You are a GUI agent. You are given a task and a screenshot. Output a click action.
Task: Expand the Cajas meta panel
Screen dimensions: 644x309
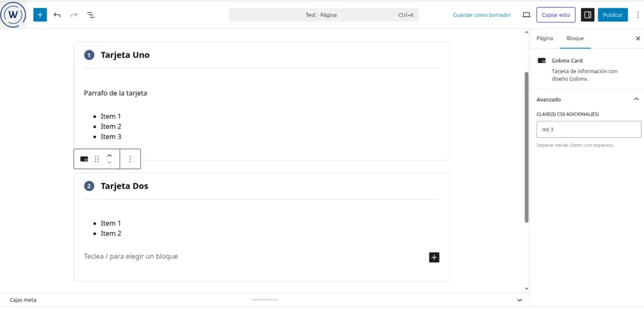pyautogui.click(x=519, y=300)
